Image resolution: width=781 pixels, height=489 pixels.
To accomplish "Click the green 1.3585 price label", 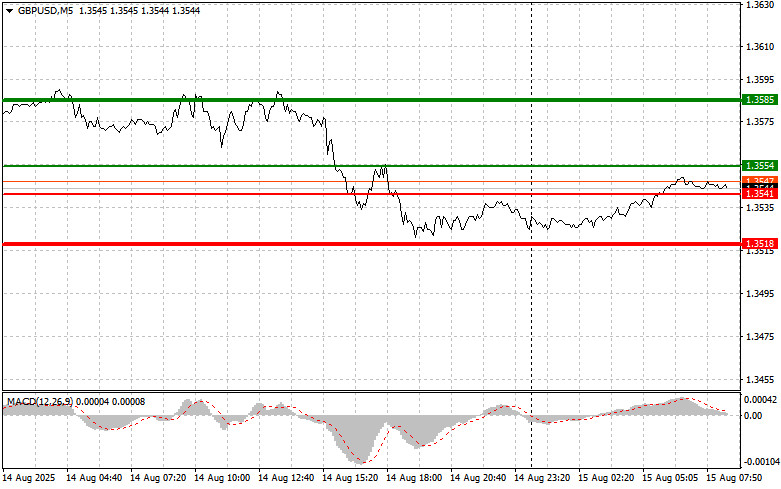I will coord(758,100).
